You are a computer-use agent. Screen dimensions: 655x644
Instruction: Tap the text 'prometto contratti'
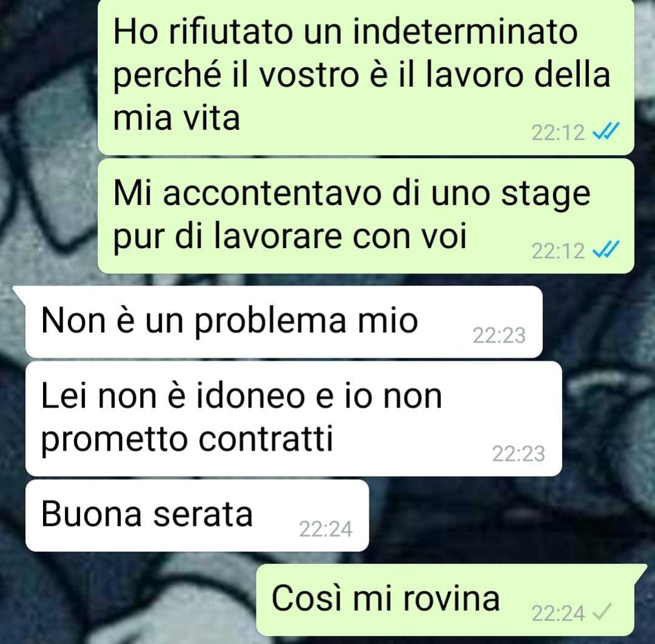click(x=187, y=440)
